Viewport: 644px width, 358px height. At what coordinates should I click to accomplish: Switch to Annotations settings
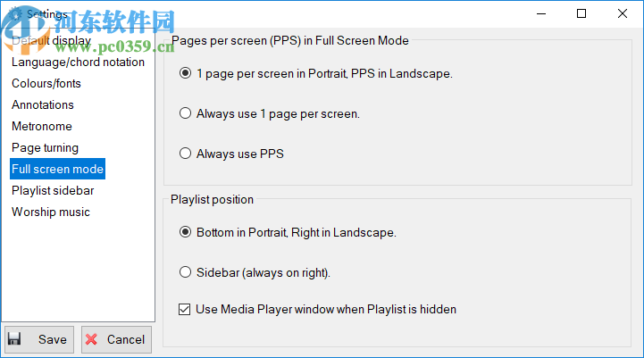[x=43, y=105]
